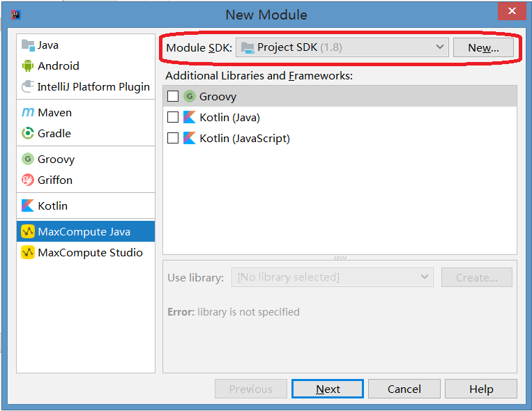This screenshot has width=532, height=411.
Task: Click the splitter handle below frameworks list
Action: click(340, 257)
